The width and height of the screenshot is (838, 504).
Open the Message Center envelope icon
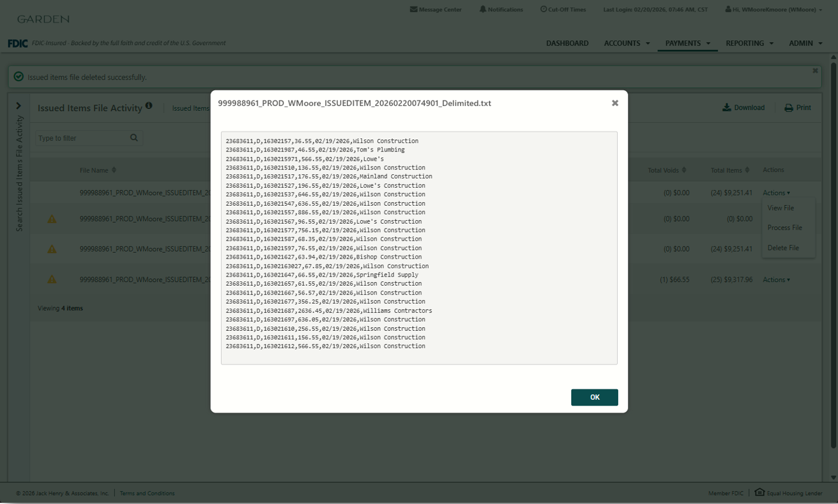pos(413,10)
